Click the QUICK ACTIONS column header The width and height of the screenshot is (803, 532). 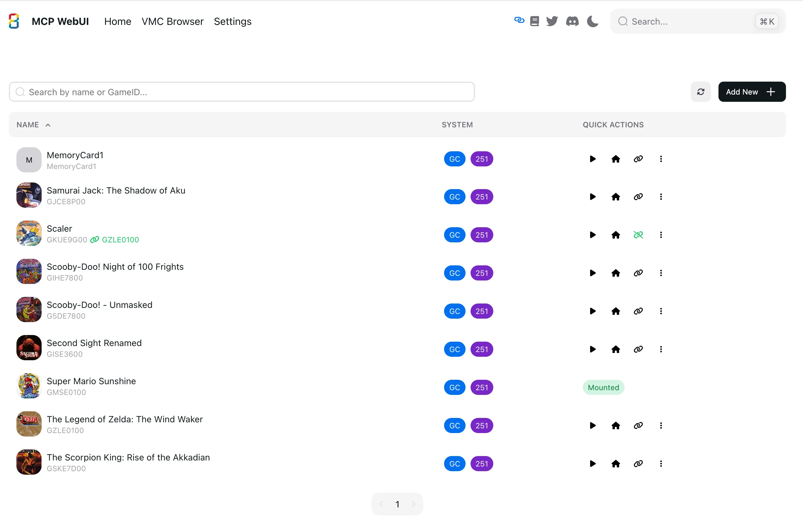coord(613,125)
